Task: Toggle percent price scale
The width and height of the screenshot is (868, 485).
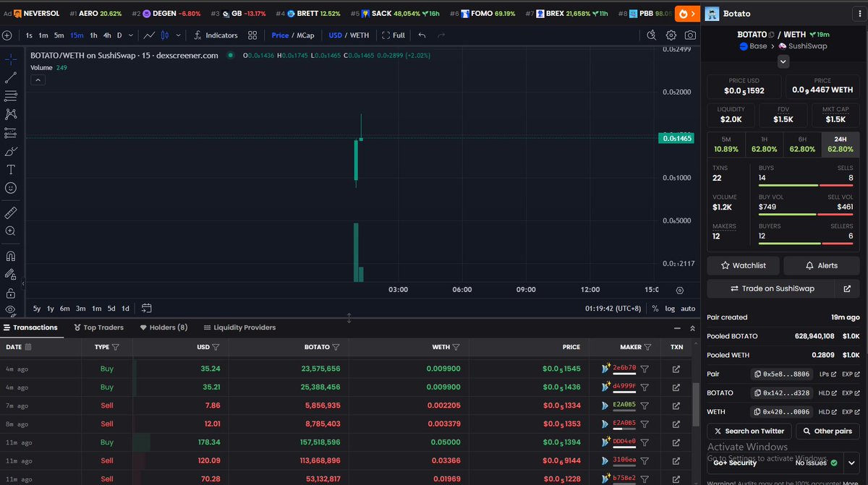Action: point(655,308)
